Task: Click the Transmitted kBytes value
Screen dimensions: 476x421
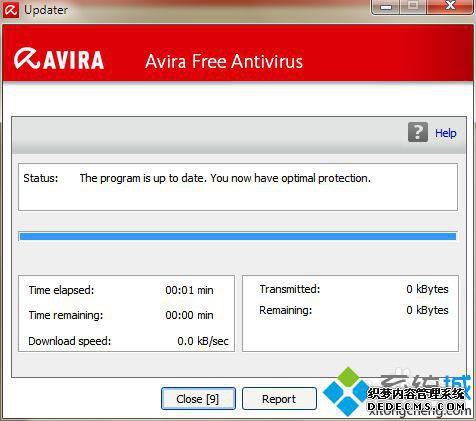Action: coord(427,289)
